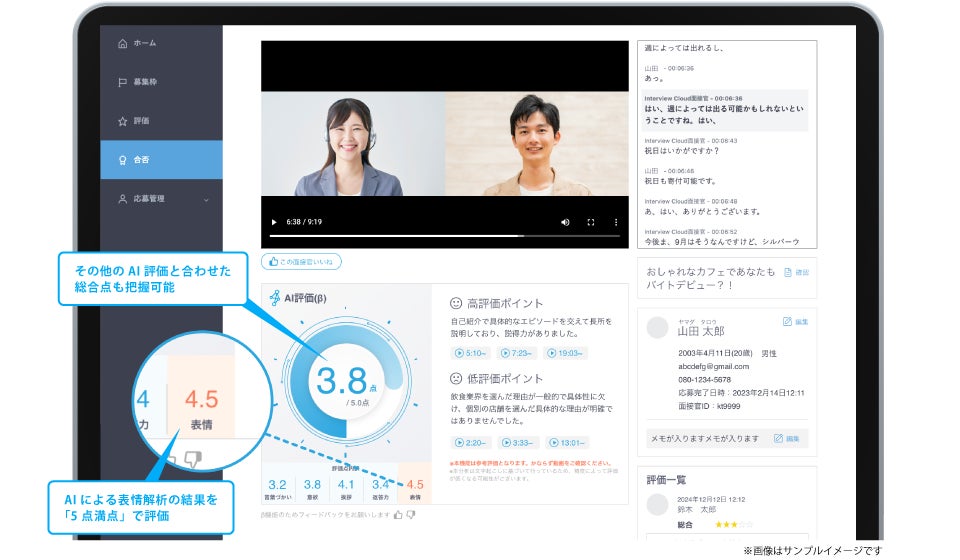Jump to 5:10 high-rating timestamp
Screen dimensions: 960x560
pos(470,353)
